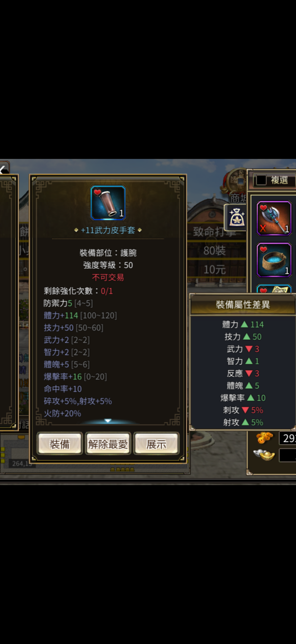The height and width of the screenshot is (644, 296).
Task: Tap the gold coins currency icon
Action: click(265, 438)
